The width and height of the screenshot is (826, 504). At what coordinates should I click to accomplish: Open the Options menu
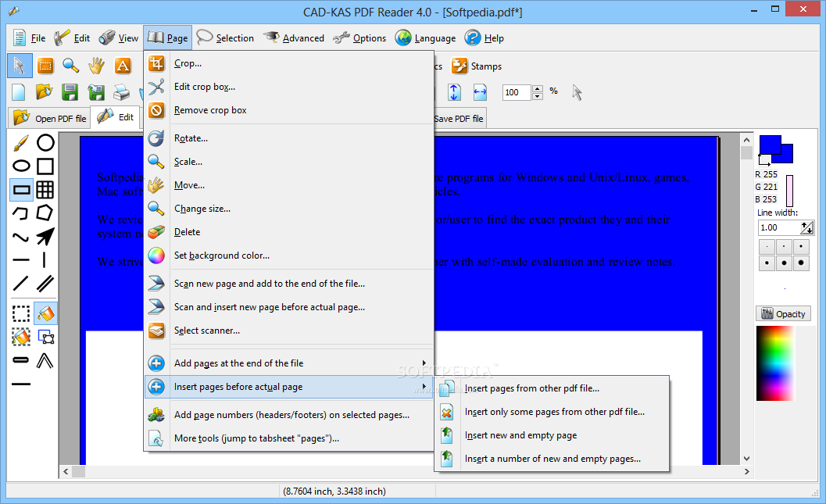click(x=359, y=38)
